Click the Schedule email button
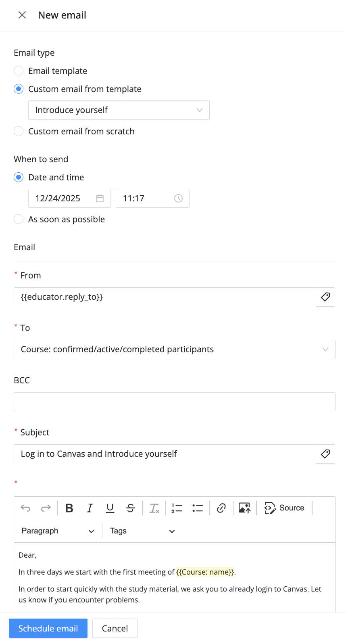The image size is (346, 644). click(x=48, y=628)
